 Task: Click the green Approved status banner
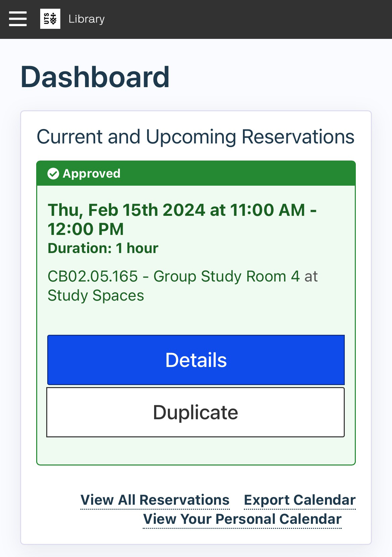pos(196,173)
